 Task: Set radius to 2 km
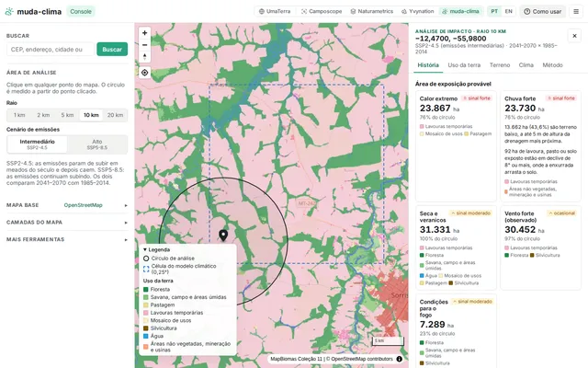point(43,115)
